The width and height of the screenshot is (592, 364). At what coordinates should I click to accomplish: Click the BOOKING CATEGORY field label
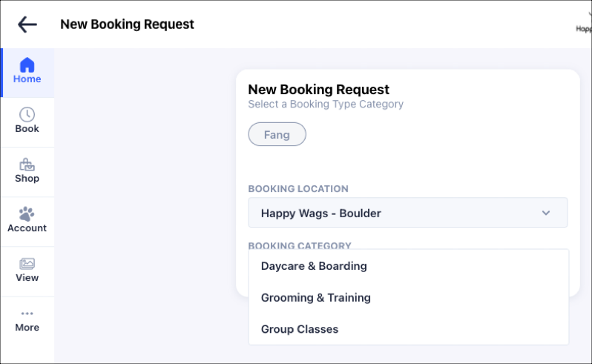[299, 245]
